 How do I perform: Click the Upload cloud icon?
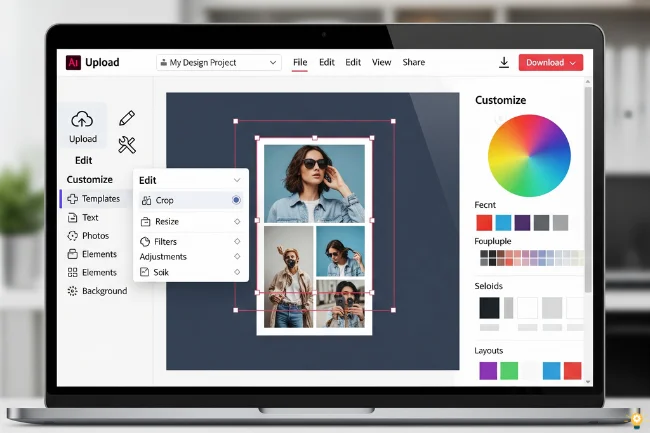(82, 120)
